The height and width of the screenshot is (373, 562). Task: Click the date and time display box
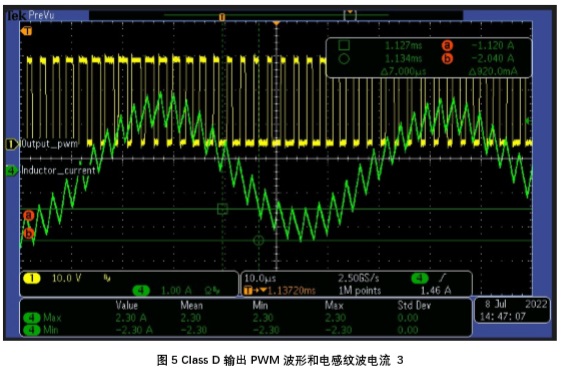click(x=513, y=310)
